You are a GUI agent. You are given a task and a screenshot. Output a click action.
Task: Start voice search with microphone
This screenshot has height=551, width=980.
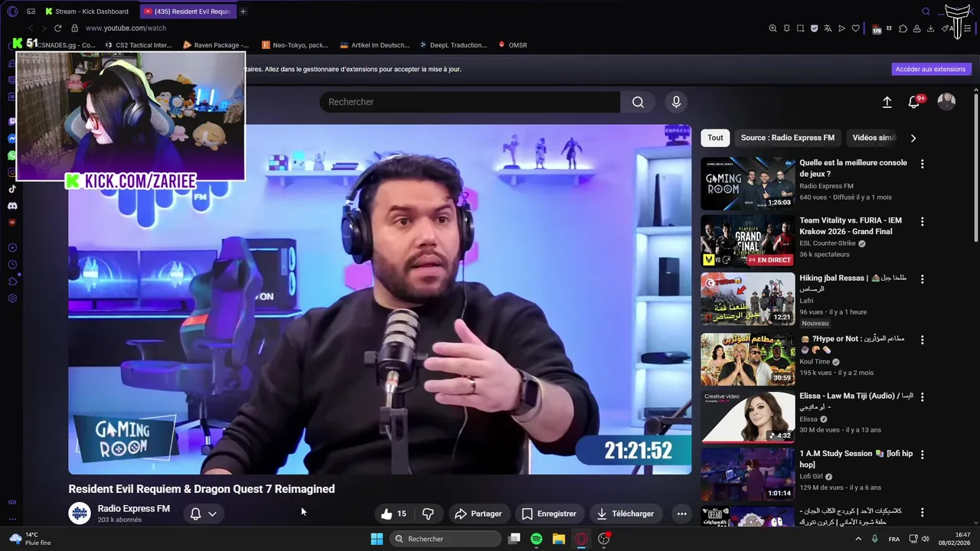(x=676, y=102)
